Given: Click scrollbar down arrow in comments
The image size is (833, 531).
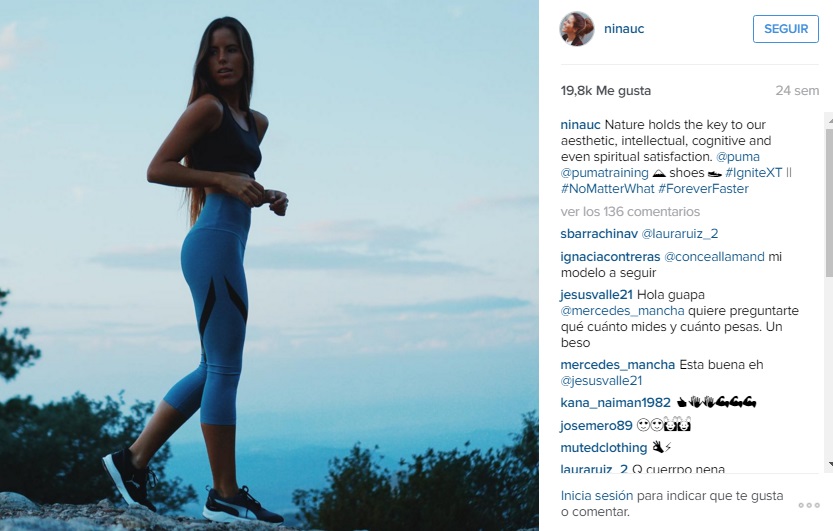Looking at the screenshot, I should point(829,465).
